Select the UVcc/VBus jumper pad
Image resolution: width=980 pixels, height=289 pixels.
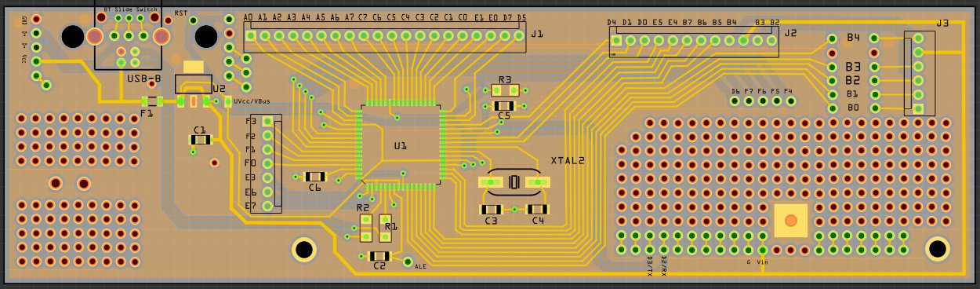click(x=228, y=101)
